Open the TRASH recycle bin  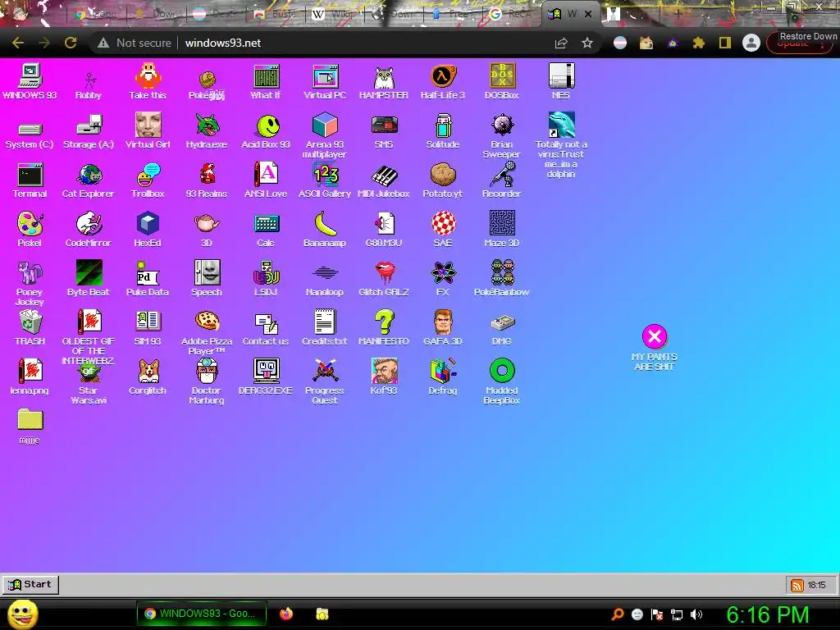pos(30,322)
